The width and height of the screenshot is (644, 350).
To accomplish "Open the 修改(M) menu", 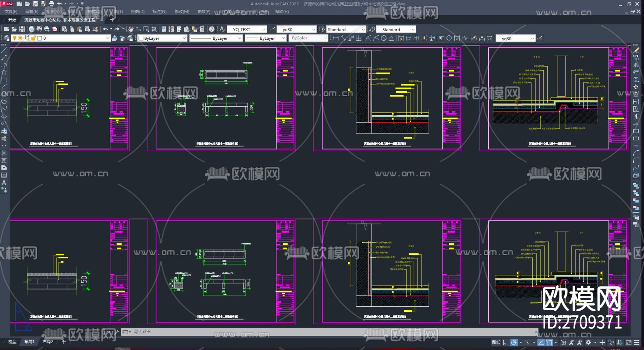I will 182,11.
